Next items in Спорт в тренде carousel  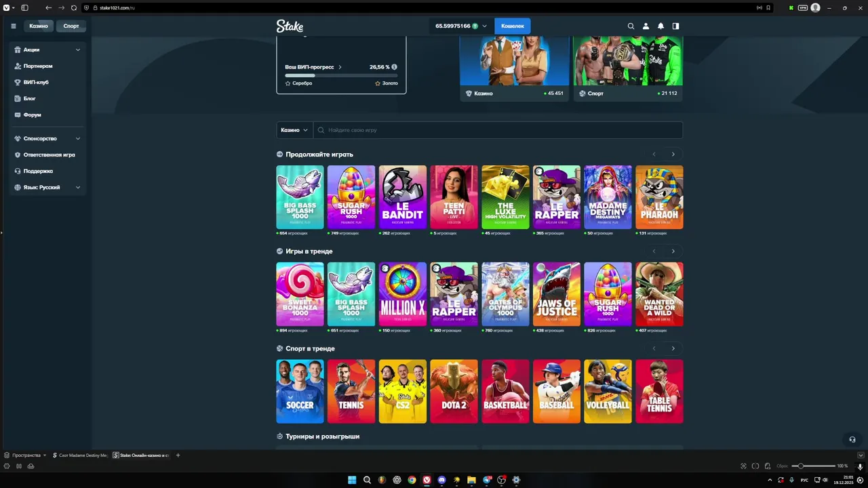coord(673,348)
